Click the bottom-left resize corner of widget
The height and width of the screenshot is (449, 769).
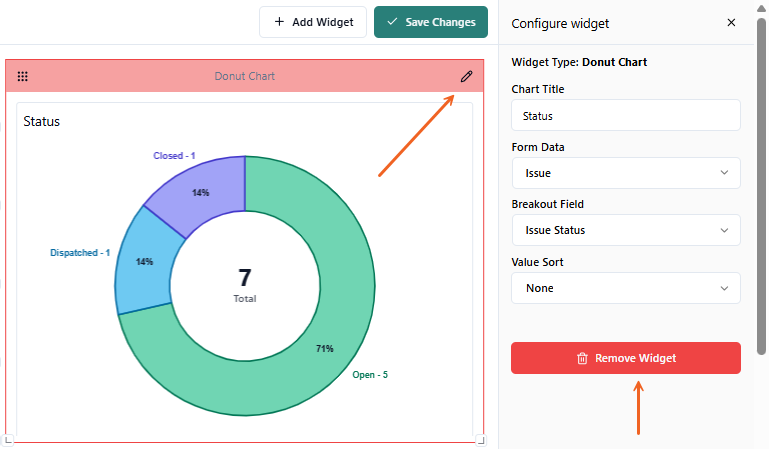click(x=8, y=439)
